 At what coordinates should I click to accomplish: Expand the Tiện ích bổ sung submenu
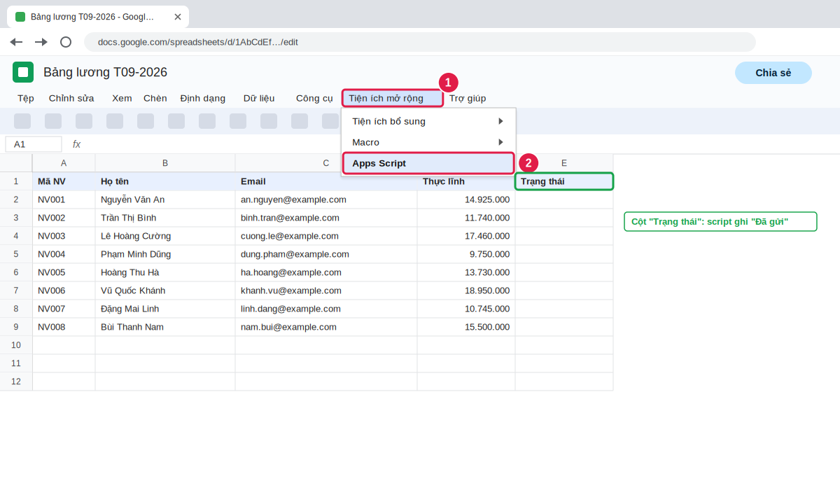[x=428, y=121]
